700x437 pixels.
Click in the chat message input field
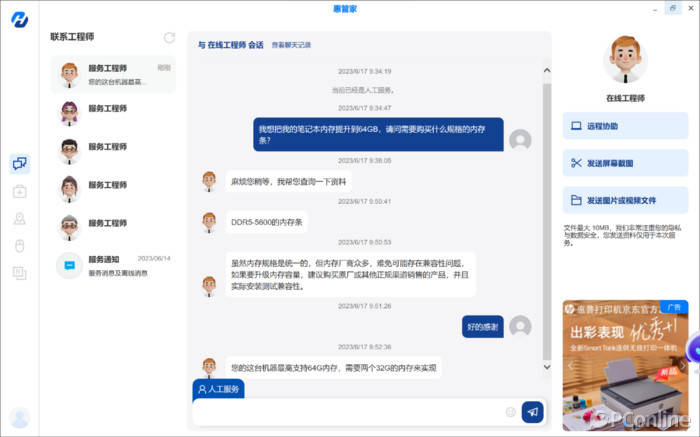pyautogui.click(x=350, y=411)
